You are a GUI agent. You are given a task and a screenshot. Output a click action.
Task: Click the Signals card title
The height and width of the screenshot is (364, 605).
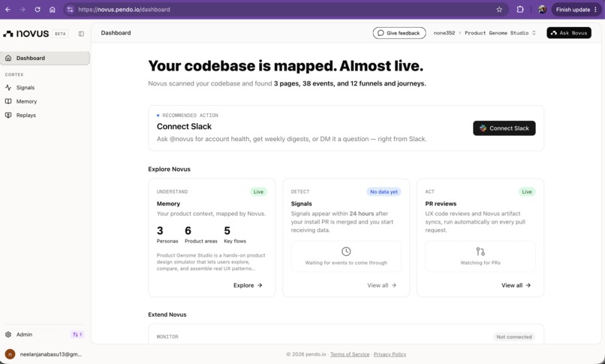301,203
